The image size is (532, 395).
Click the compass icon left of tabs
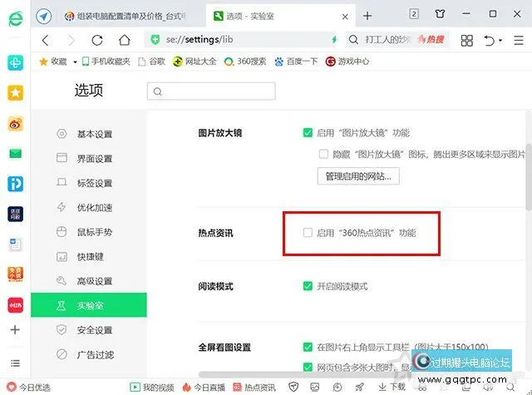click(44, 16)
